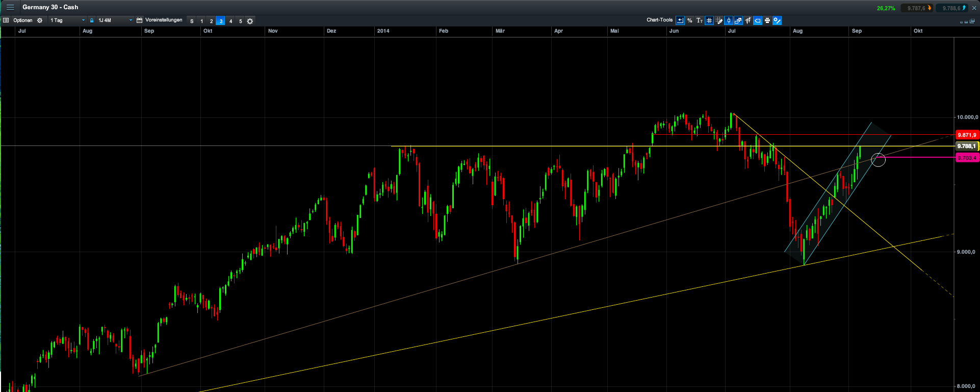Open the hamburger menu beside Germany 30 - Cash

pos(10,7)
